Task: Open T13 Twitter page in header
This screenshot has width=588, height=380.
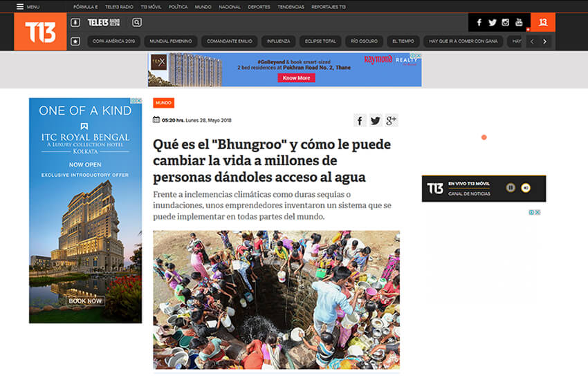Action: [493, 23]
